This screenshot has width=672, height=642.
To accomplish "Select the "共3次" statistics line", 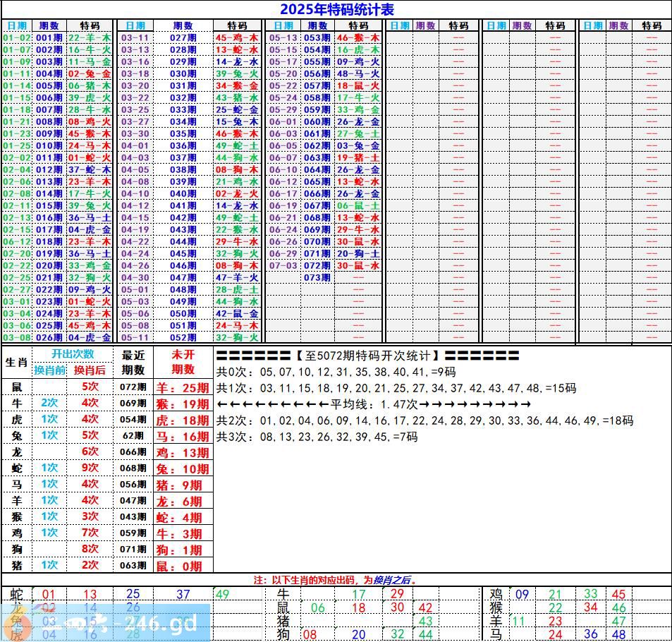I will [x=317, y=437].
